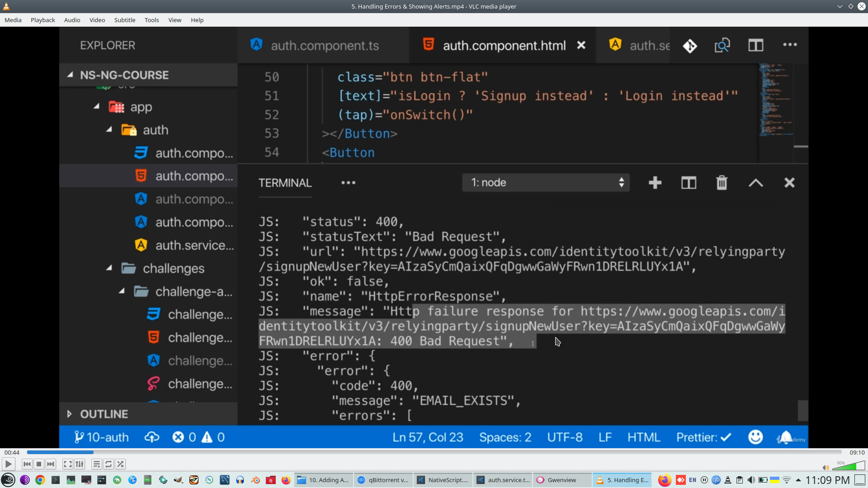Switch to Gwenview taskbar window

point(561,480)
